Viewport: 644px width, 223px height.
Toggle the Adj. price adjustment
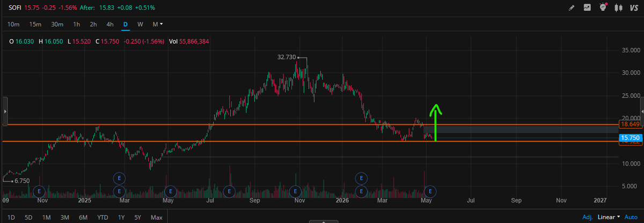click(x=588, y=217)
